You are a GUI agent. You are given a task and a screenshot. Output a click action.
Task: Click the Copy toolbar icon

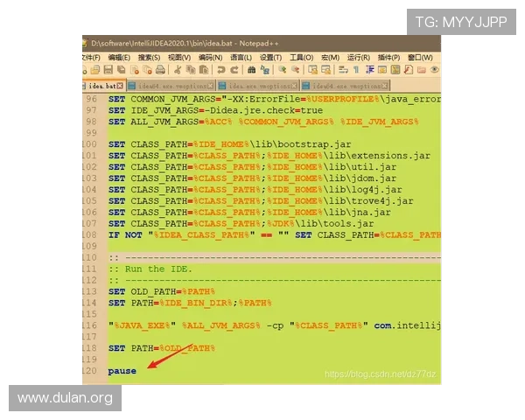tap(191, 70)
